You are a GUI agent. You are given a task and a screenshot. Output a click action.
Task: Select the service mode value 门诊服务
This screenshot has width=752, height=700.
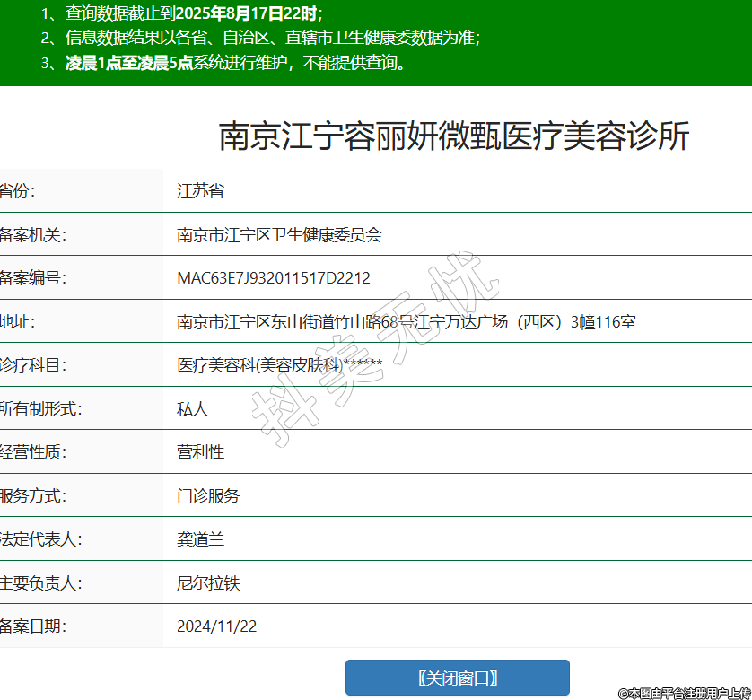[x=208, y=496]
